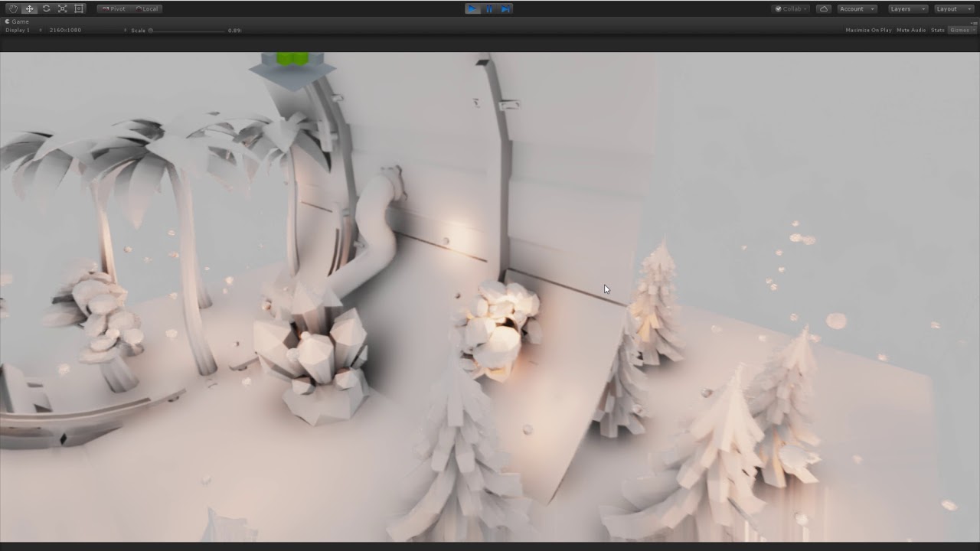Open the Game panel options menu
980x551 pixels.
click(974, 22)
